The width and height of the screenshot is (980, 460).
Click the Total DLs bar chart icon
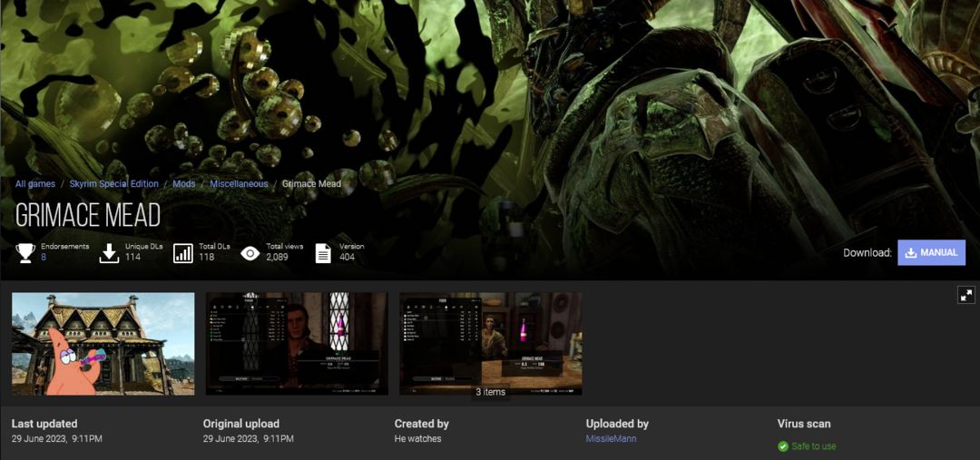tap(183, 252)
